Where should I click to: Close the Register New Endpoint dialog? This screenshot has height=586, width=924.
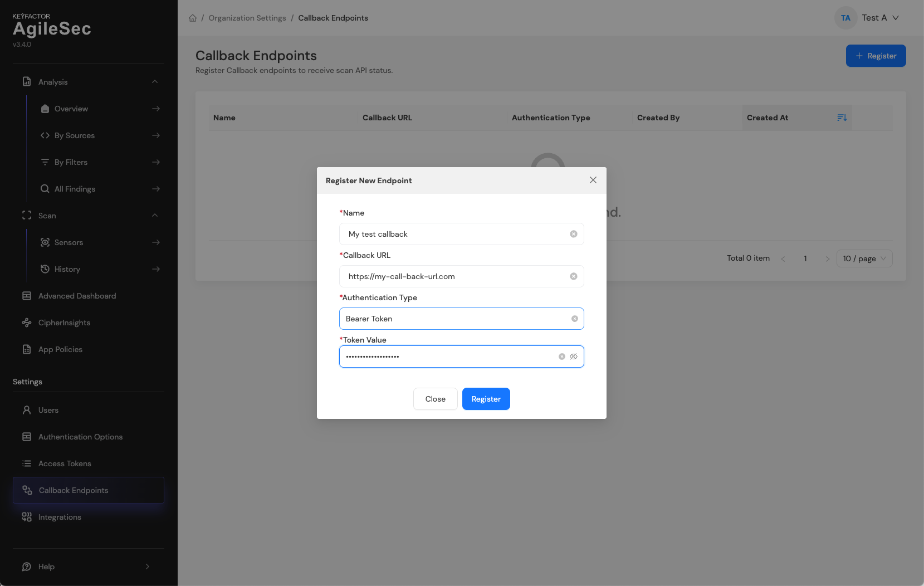coord(593,180)
